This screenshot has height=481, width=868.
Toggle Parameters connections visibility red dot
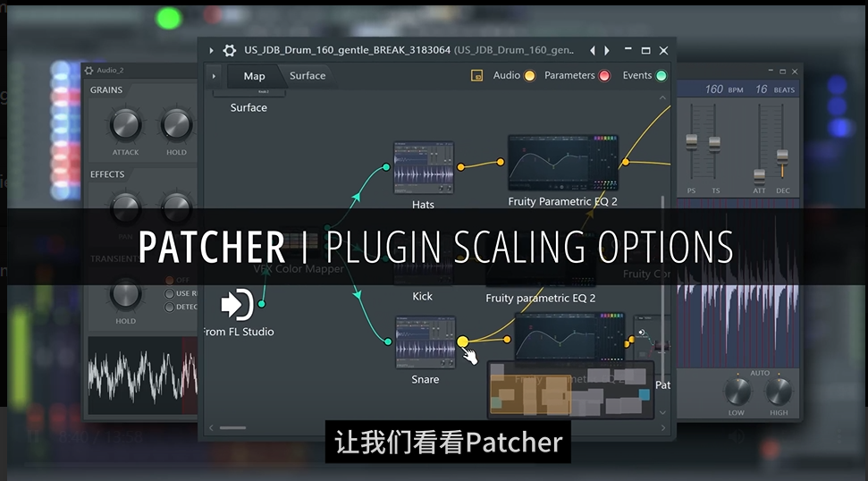pos(604,76)
